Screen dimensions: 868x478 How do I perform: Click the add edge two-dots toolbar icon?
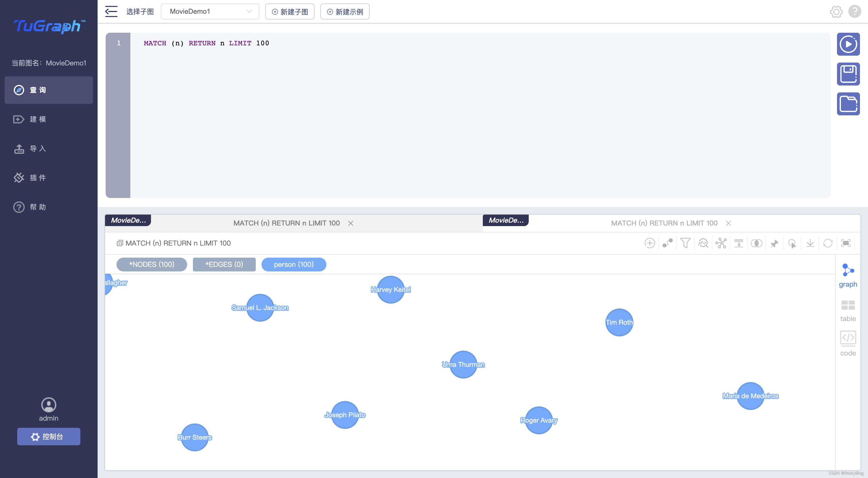pyautogui.click(x=667, y=243)
